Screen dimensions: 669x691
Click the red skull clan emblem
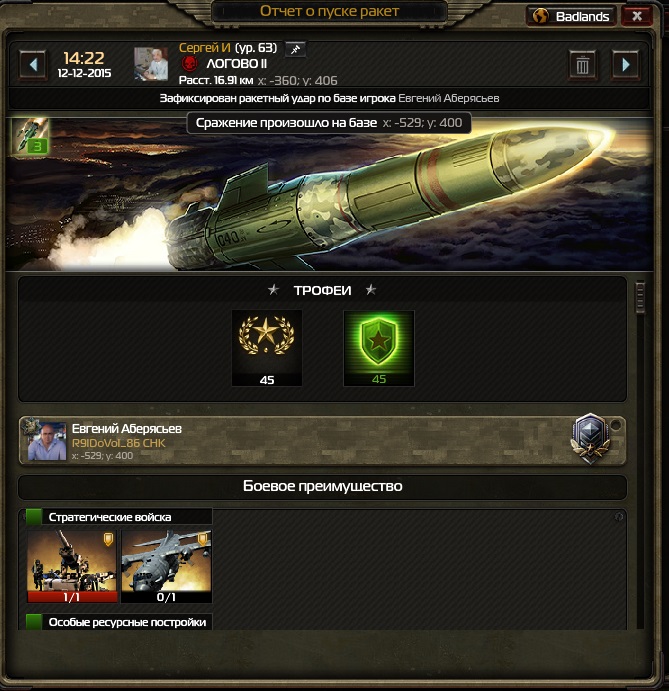point(190,64)
